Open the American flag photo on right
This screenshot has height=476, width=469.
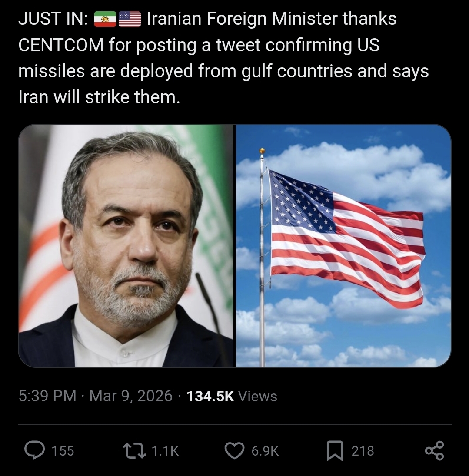click(343, 246)
